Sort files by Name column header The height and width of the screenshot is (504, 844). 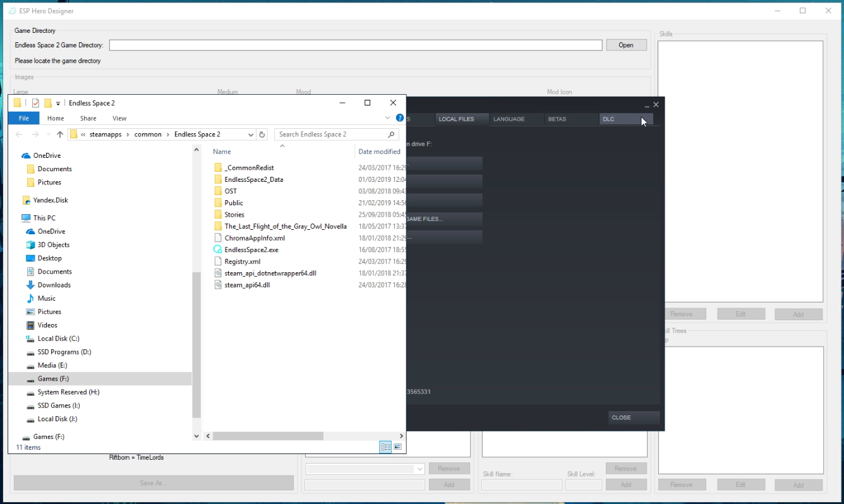[222, 152]
